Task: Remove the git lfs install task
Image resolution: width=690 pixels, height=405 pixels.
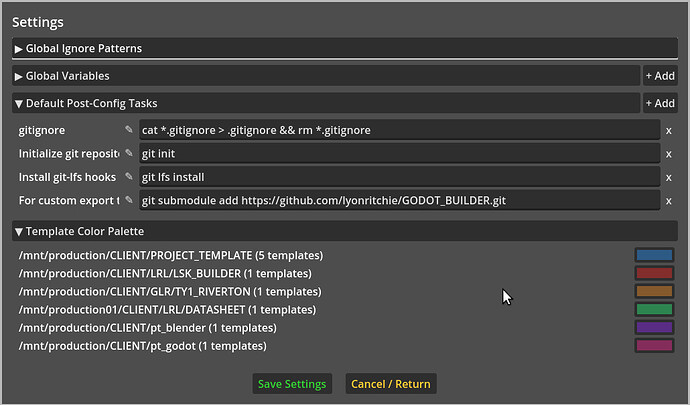Action: pos(668,177)
